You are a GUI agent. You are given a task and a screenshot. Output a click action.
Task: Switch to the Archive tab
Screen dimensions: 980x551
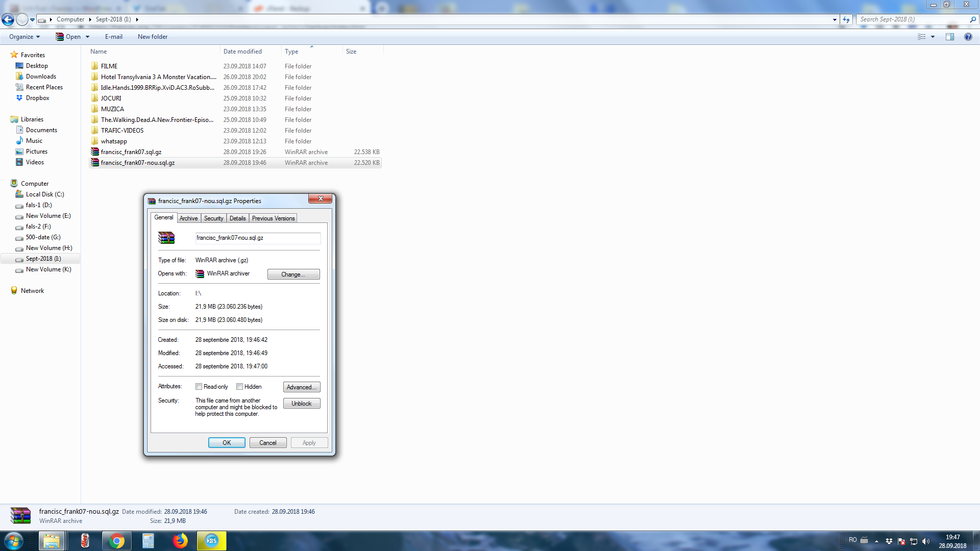click(188, 218)
